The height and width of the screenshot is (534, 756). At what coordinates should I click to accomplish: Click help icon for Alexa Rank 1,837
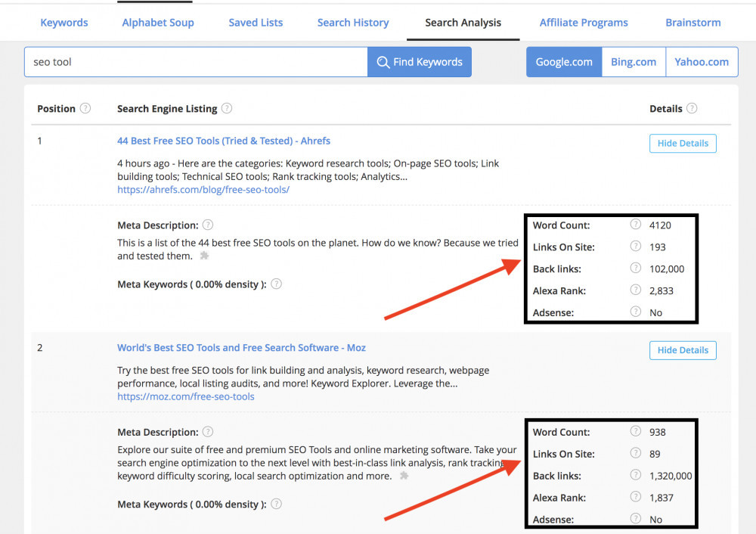coord(636,497)
